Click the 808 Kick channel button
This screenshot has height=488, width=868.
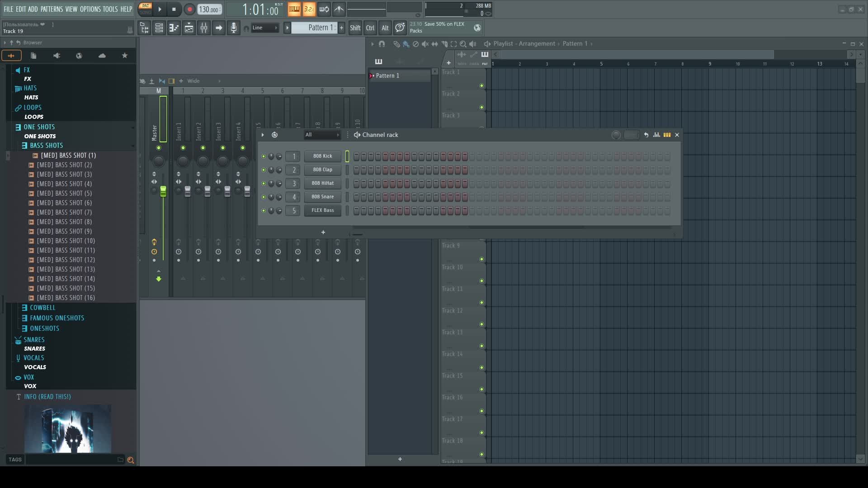click(322, 156)
